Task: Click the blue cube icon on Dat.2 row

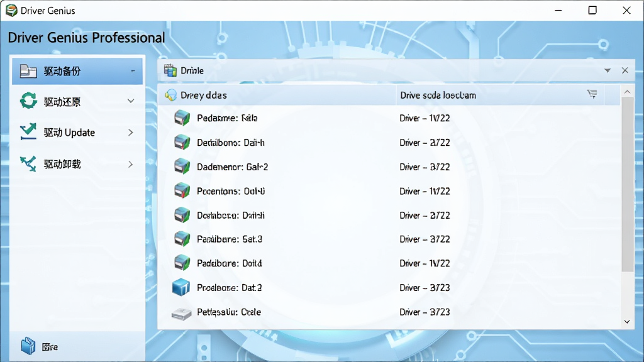Action: point(180,287)
